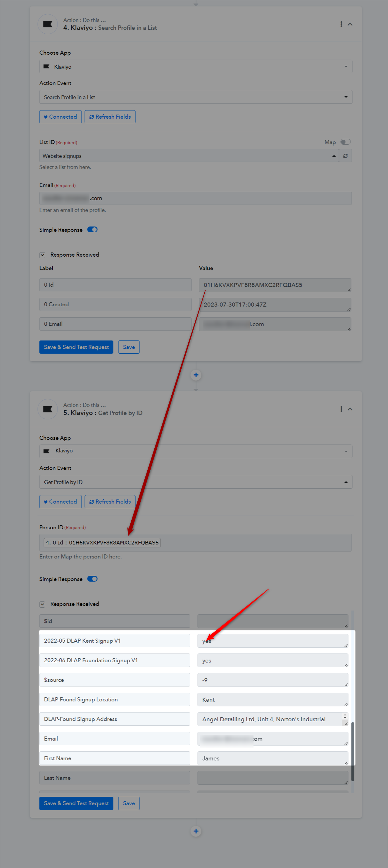Collapse Response Received section in step 4
This screenshot has height=868, width=388.
(x=42, y=255)
